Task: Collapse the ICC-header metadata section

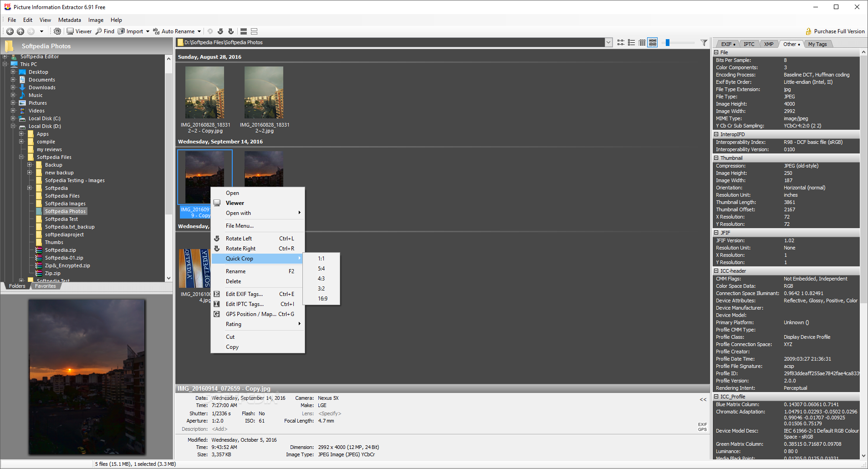Action: tap(716, 271)
